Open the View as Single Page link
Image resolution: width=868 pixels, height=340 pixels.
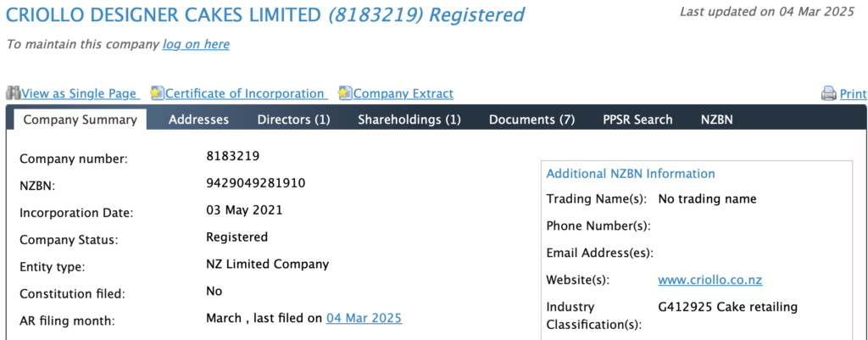79,93
